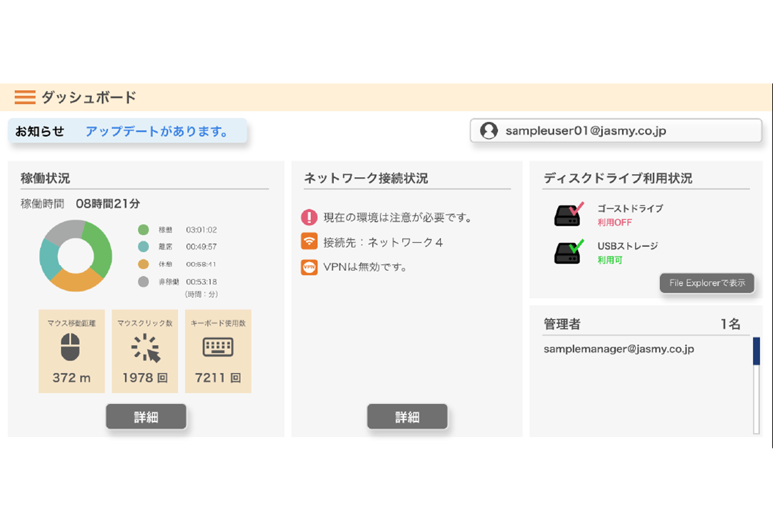Click the 00:49:57 離席 time value
Image resolution: width=773 pixels, height=532 pixels.
click(x=201, y=247)
